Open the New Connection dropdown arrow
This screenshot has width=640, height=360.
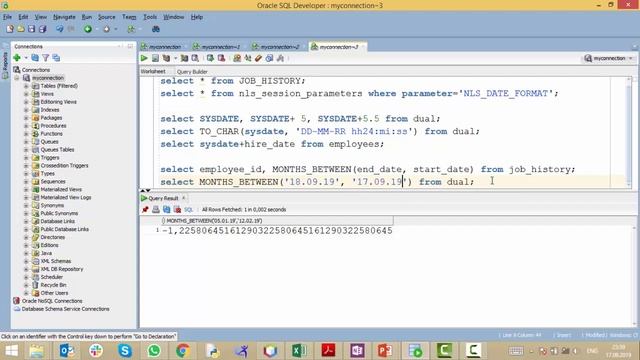(x=26, y=58)
